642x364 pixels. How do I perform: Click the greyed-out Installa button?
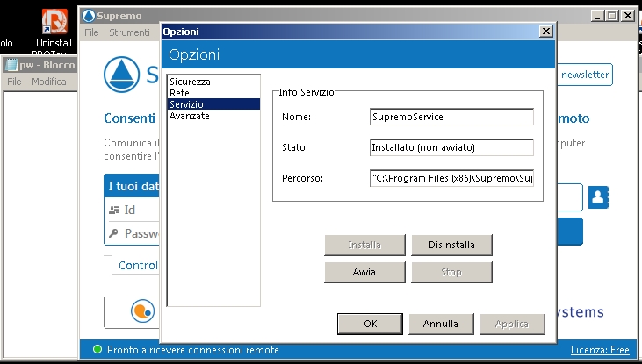(364, 245)
